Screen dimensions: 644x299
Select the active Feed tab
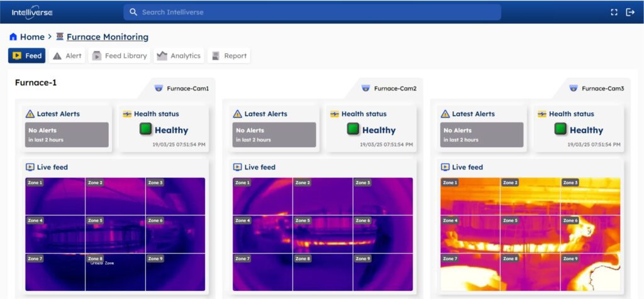[27, 56]
